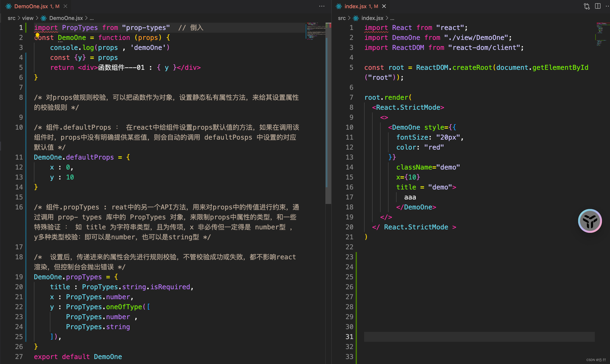Click 'className="demo"' attribute
This screenshot has width=610, height=364.
(x=428, y=167)
